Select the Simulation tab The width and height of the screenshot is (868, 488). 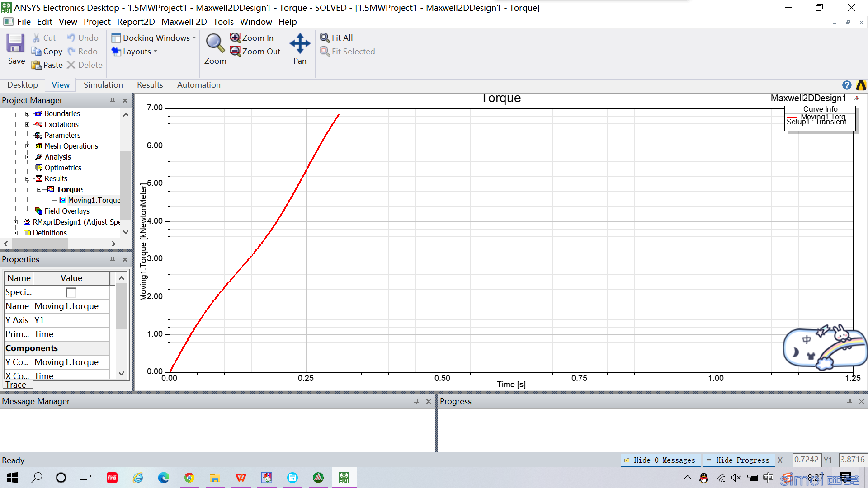tap(104, 84)
